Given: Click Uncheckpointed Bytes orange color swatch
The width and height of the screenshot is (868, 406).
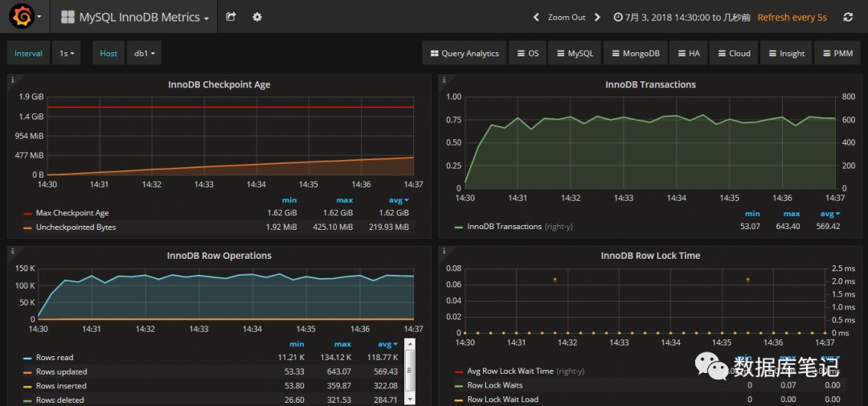Looking at the screenshot, I should 27,228.
